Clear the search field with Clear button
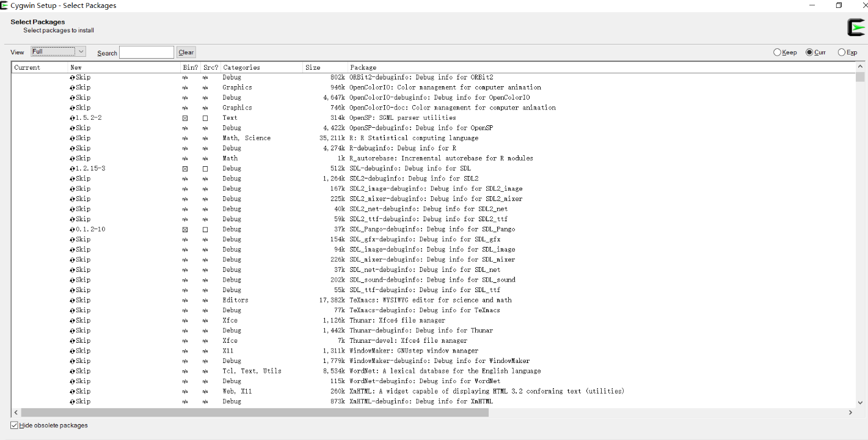This screenshot has height=440, width=868. pos(186,53)
